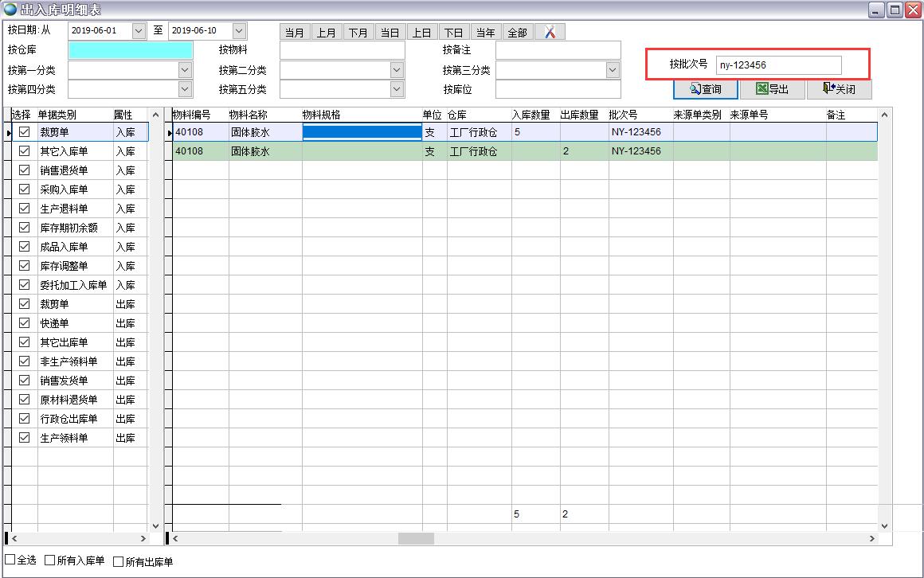Choose the 上月 date range shortcut
The width and height of the screenshot is (924, 578).
pyautogui.click(x=327, y=33)
